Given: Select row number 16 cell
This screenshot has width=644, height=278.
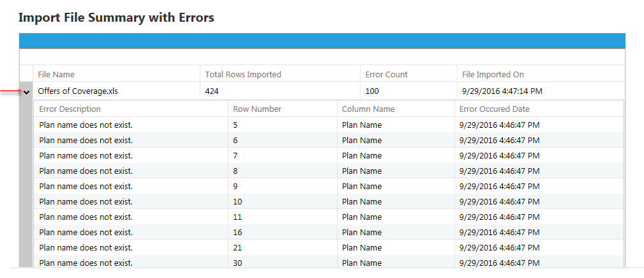Looking at the screenshot, I should click(x=283, y=233).
